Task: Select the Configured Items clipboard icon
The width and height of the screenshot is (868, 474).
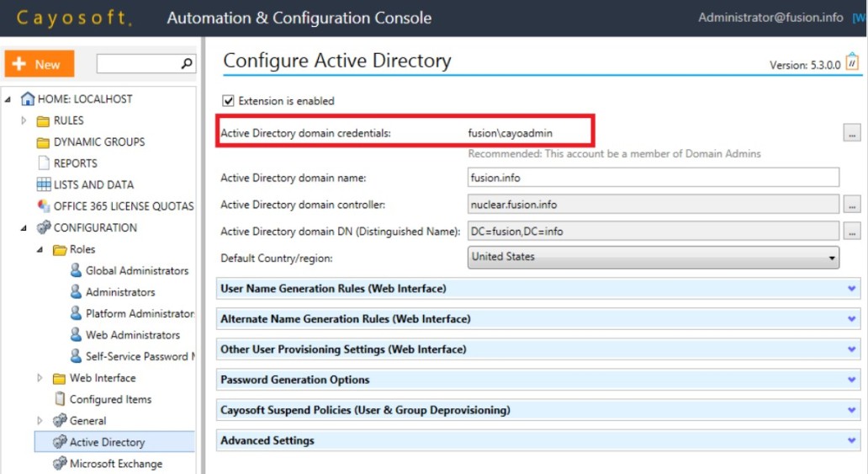Action: (60, 398)
